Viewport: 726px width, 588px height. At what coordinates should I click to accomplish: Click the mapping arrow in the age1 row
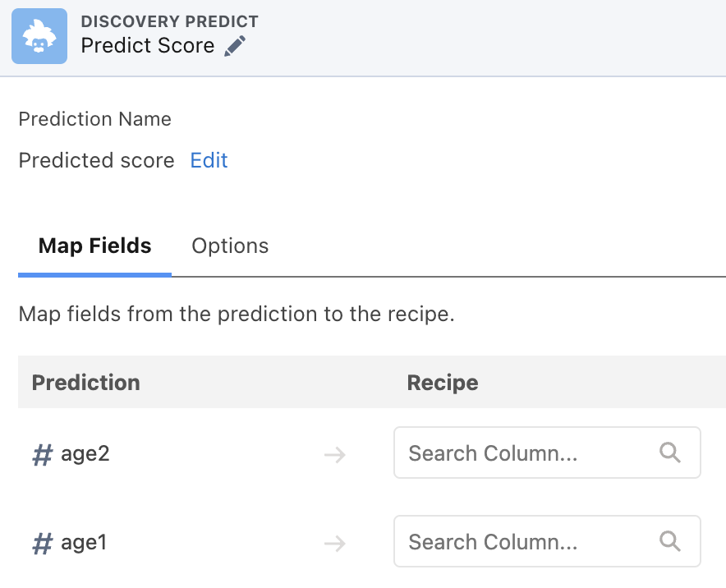334,543
